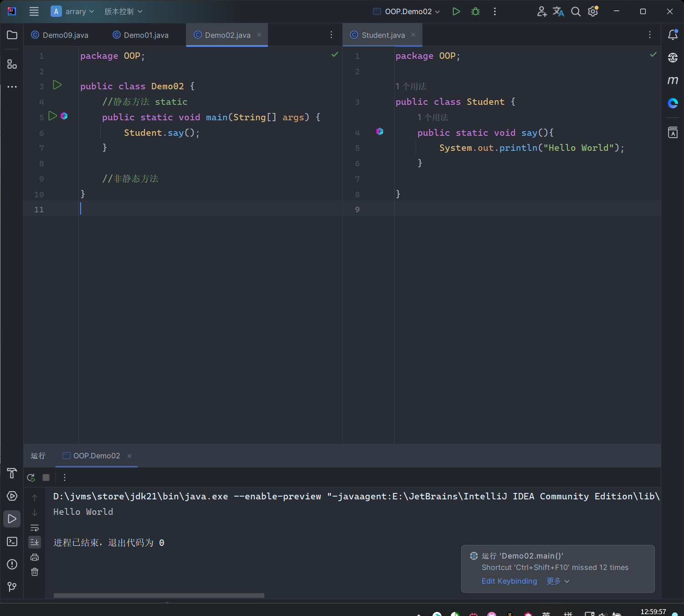Click the Edit Keybinding link
Image resolution: width=684 pixels, height=616 pixels.
509,581
